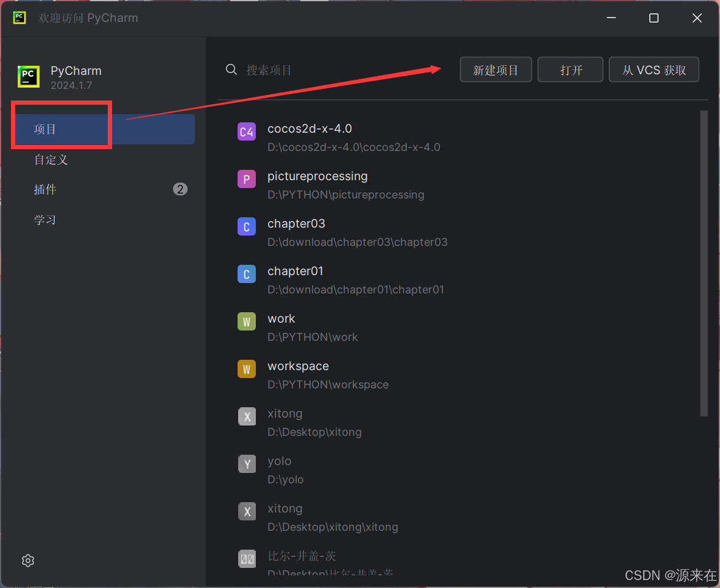Open the workspace project
The image size is (720, 588).
point(298,366)
